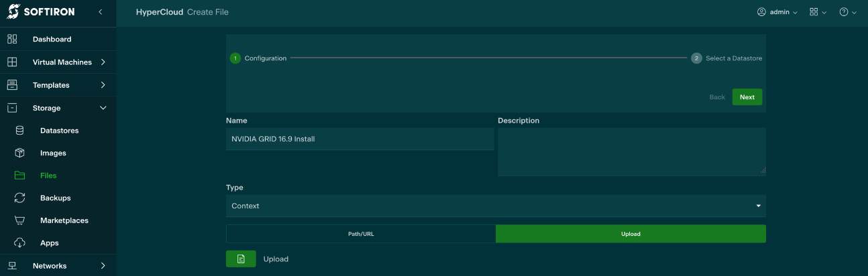Collapse the sidebar with the chevron arrow

point(100,12)
